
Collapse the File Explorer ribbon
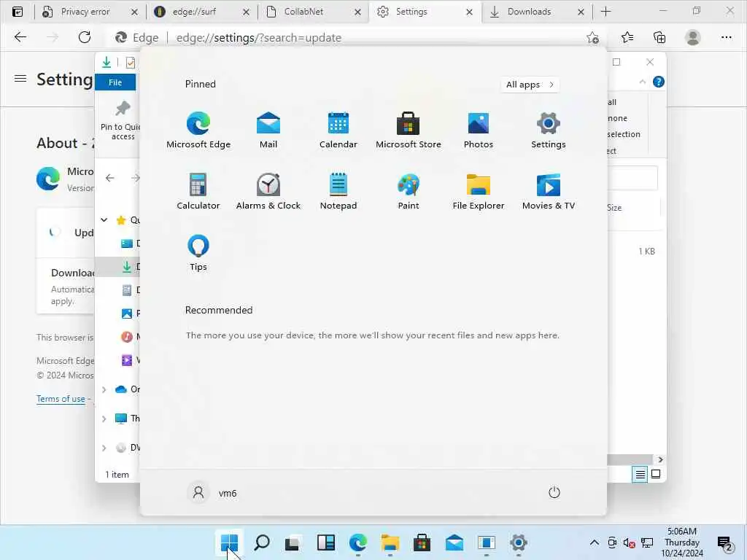(x=642, y=82)
